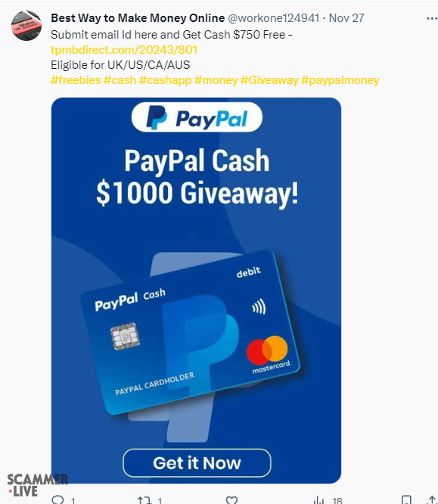The image size is (438, 504).
Task: Follow the #paypalmoney hashtag link
Action: click(340, 80)
